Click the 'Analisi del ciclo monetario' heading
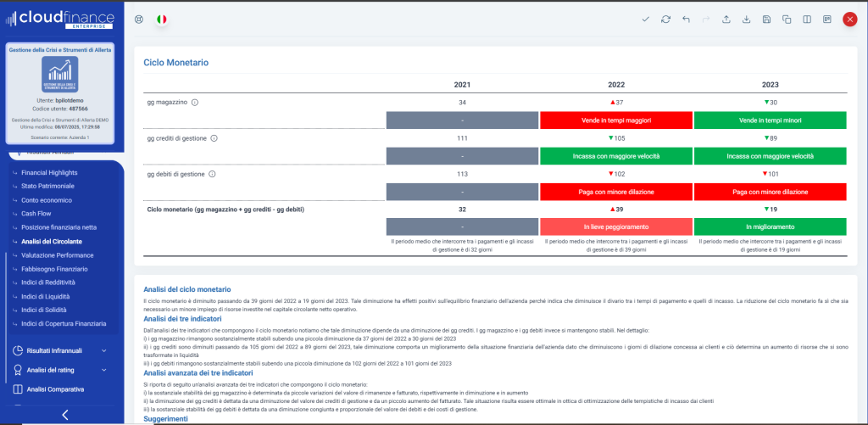The width and height of the screenshot is (868, 425). click(187, 290)
